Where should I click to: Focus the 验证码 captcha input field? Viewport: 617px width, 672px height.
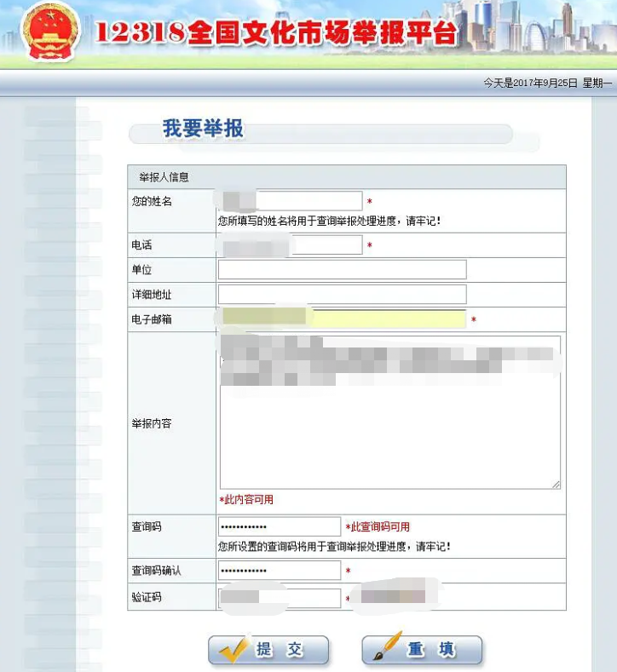tap(280, 598)
